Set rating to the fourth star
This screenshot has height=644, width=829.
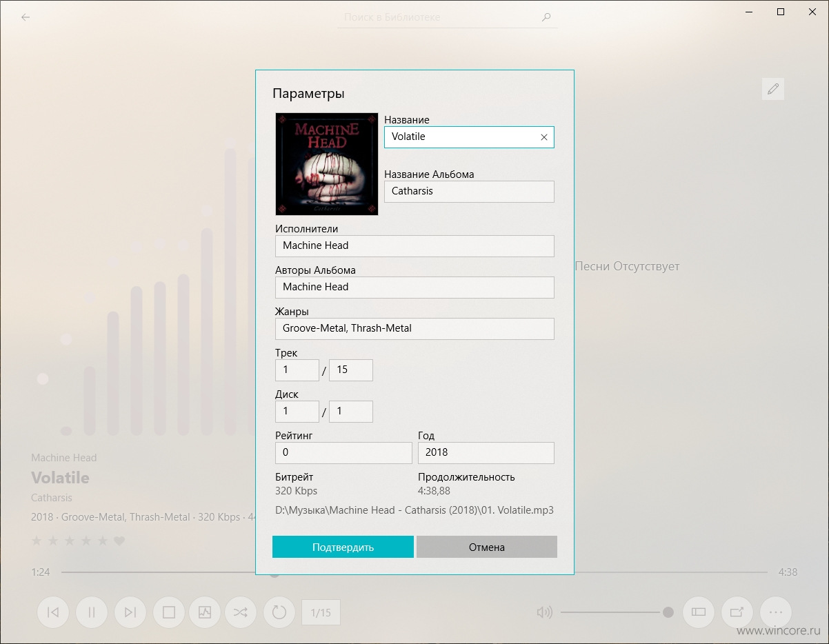(86, 541)
